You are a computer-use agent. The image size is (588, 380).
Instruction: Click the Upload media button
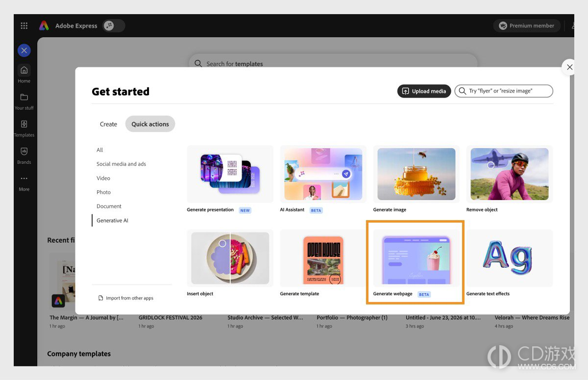point(424,91)
